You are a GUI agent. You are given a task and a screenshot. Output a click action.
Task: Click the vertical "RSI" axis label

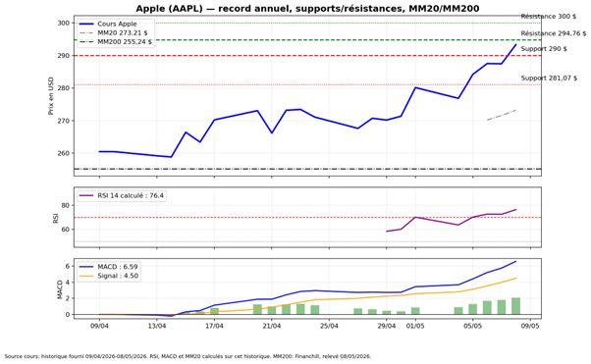(x=56, y=218)
